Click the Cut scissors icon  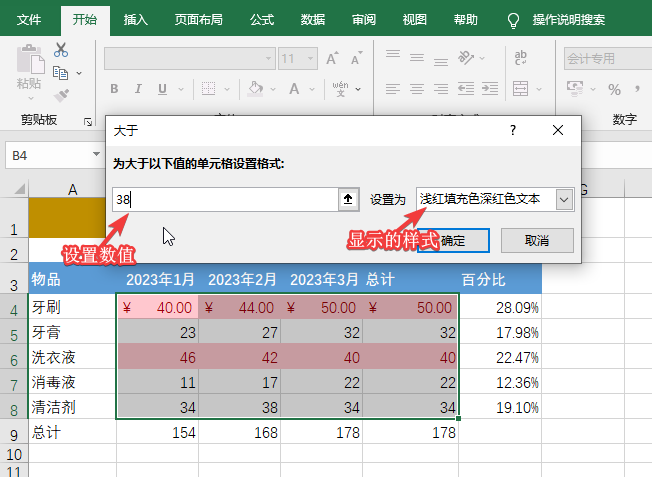(61, 50)
